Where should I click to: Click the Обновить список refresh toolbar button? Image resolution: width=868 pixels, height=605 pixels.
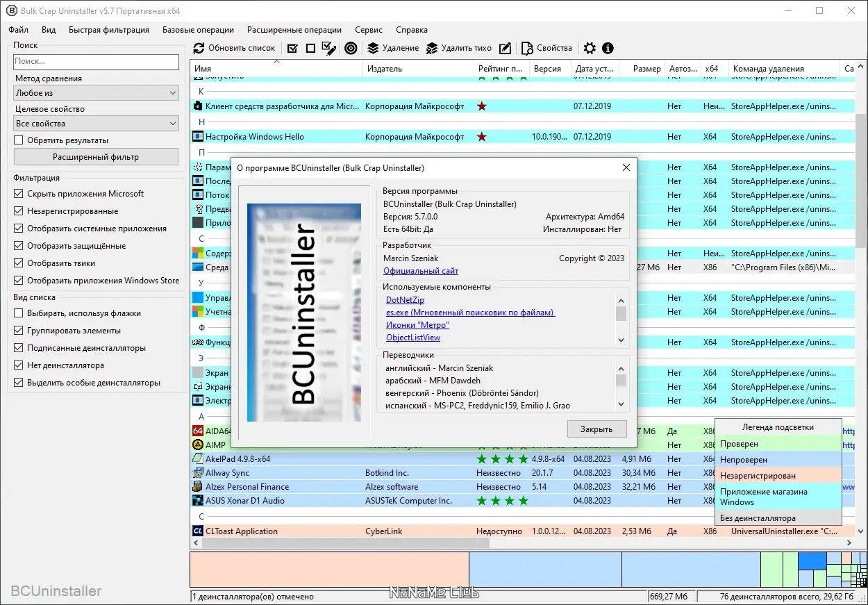pos(235,48)
